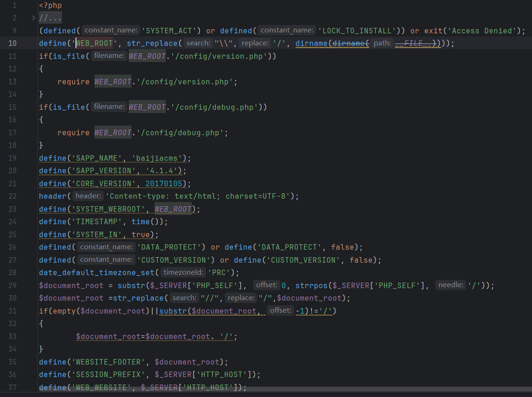Click the 'header:' parameter hint on line 22
Viewport: 532px width, 397px height.
pos(88,196)
